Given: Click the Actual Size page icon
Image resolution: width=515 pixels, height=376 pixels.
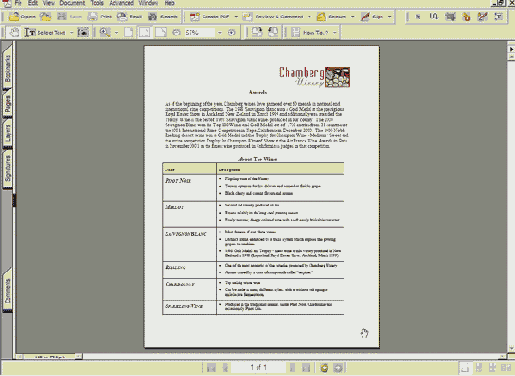Looking at the screenshot, I should click(129, 32).
